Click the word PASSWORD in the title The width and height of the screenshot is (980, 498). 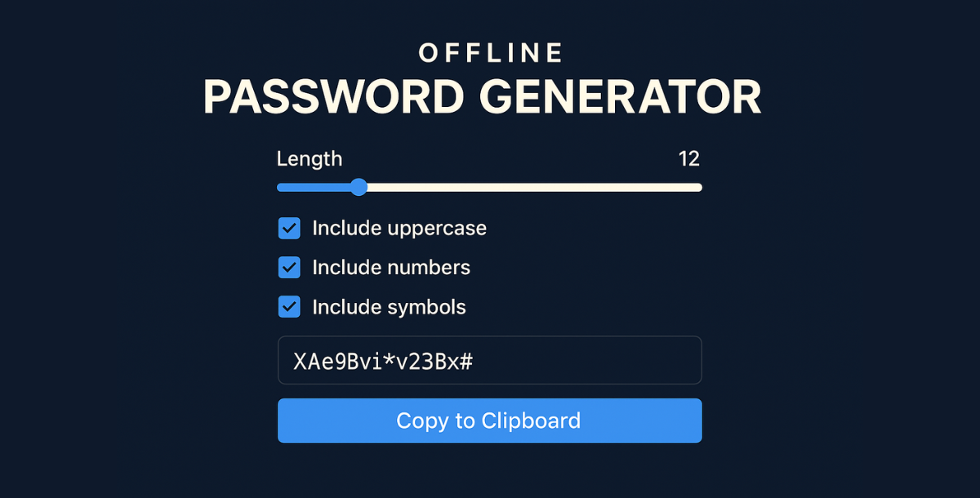pos(333,97)
